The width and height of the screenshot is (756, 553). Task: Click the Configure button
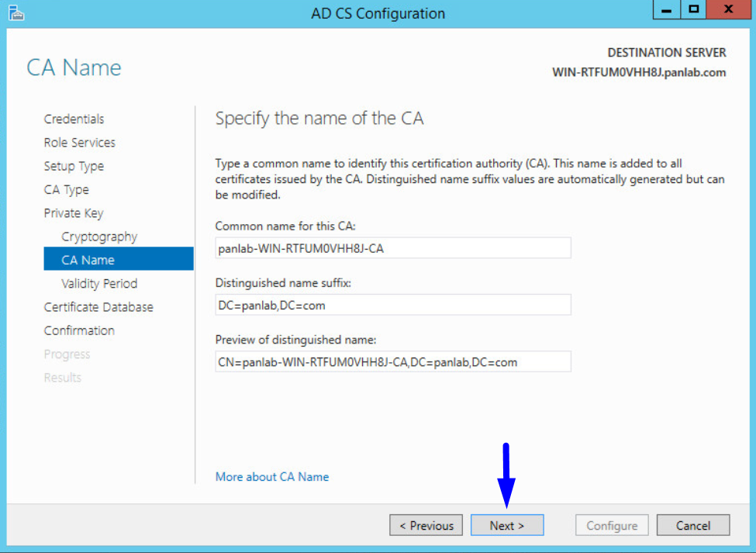tap(612, 525)
